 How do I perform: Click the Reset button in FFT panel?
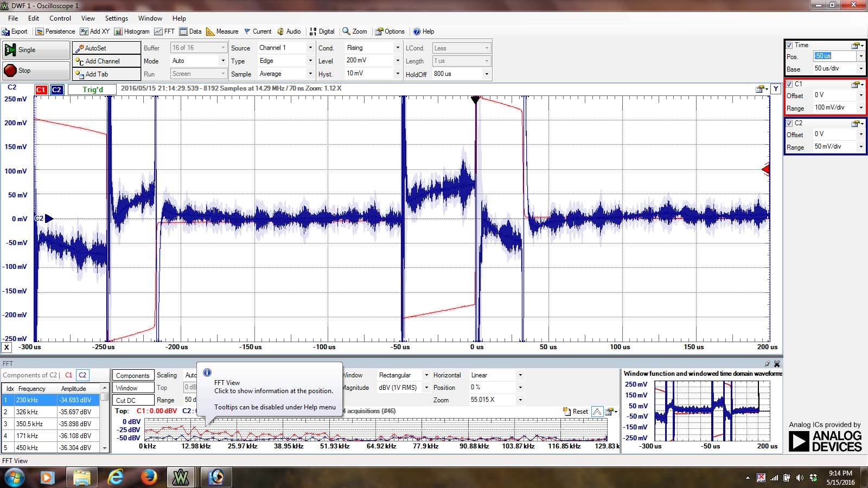(x=576, y=412)
